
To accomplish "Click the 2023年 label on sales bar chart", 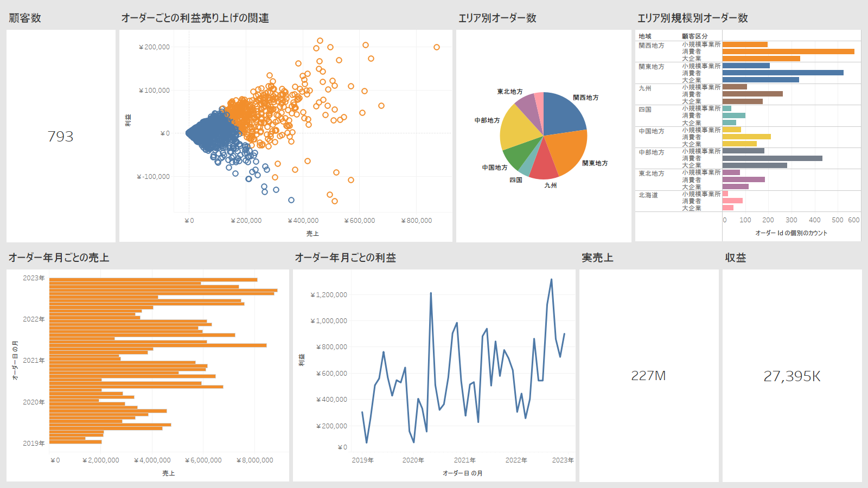I will [x=34, y=278].
